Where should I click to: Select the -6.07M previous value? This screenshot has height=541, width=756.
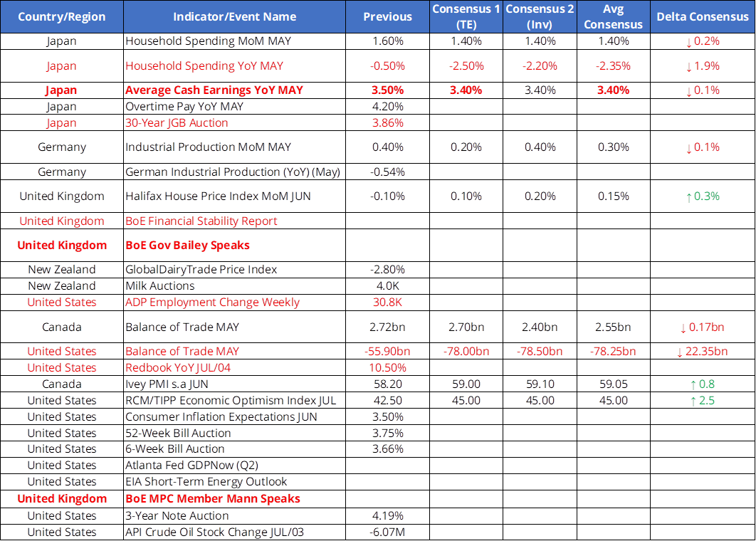(388, 532)
